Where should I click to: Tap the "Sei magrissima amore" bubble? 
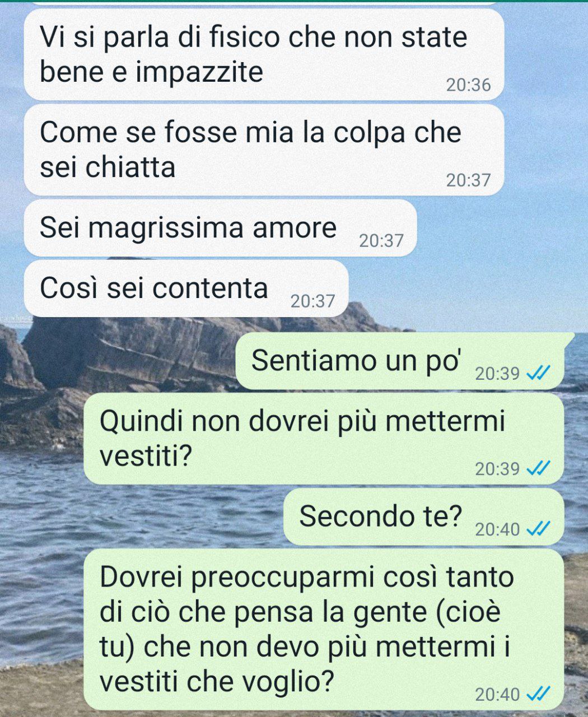click(220, 228)
